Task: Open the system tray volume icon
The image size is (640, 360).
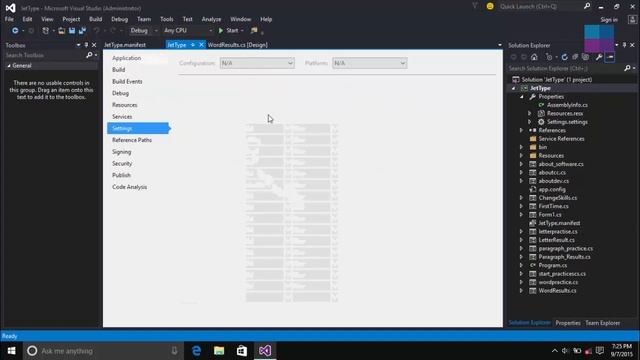Action: pos(565,351)
